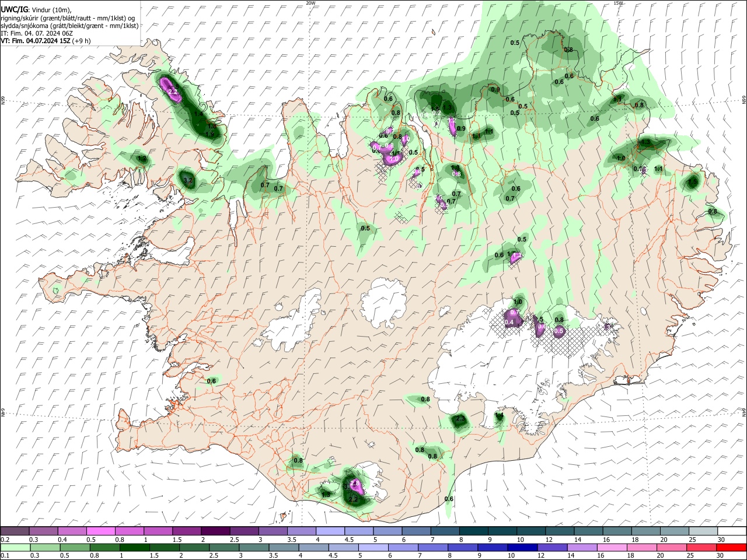This screenshot has height=560, width=747.
Task: Click the 0.6 value on the Reykjanes peninsula
Action: pos(211,381)
